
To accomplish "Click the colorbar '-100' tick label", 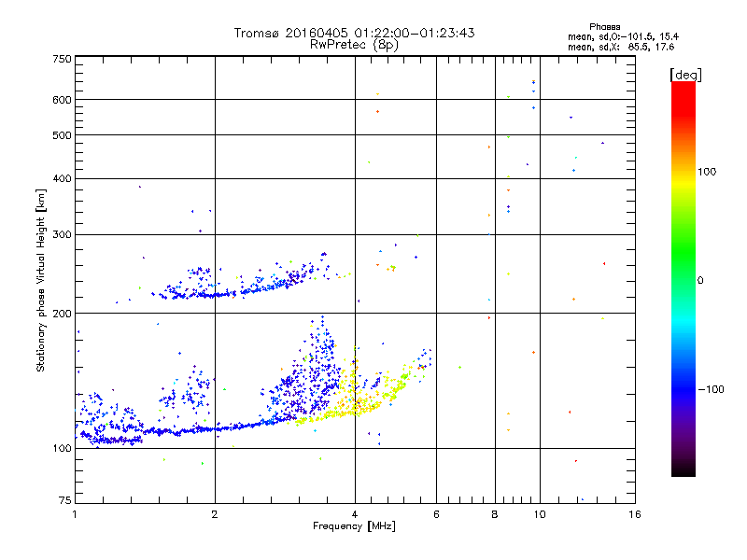I will (711, 389).
